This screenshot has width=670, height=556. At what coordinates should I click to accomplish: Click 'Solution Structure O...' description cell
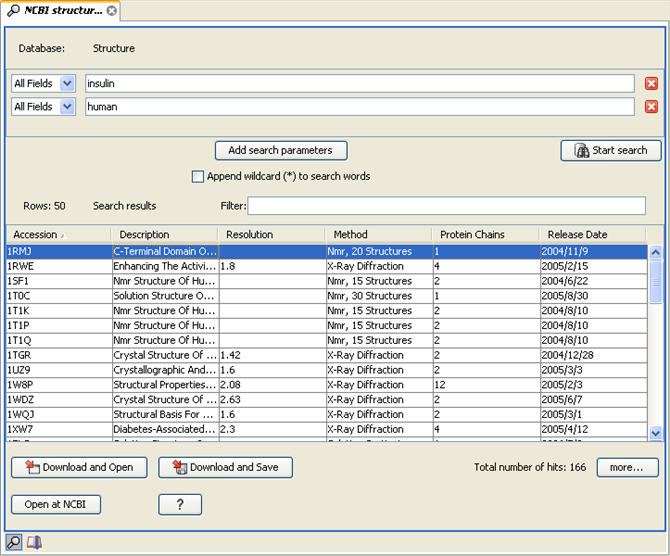(165, 296)
